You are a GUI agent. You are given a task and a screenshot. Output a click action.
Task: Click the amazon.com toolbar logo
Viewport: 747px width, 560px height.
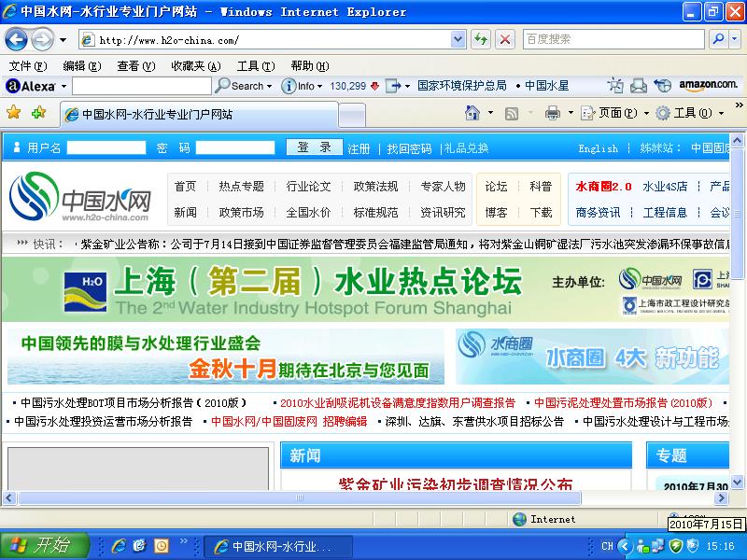708,85
